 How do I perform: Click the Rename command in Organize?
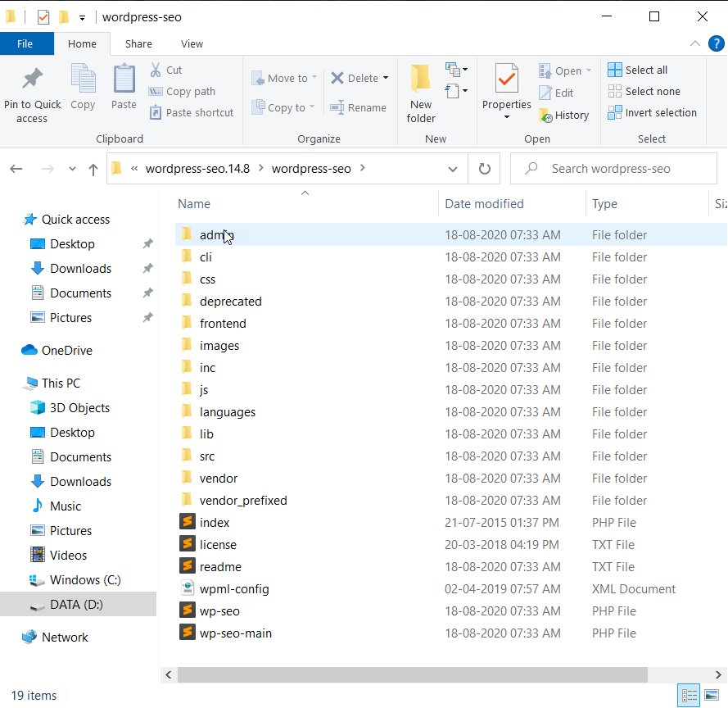click(x=358, y=108)
